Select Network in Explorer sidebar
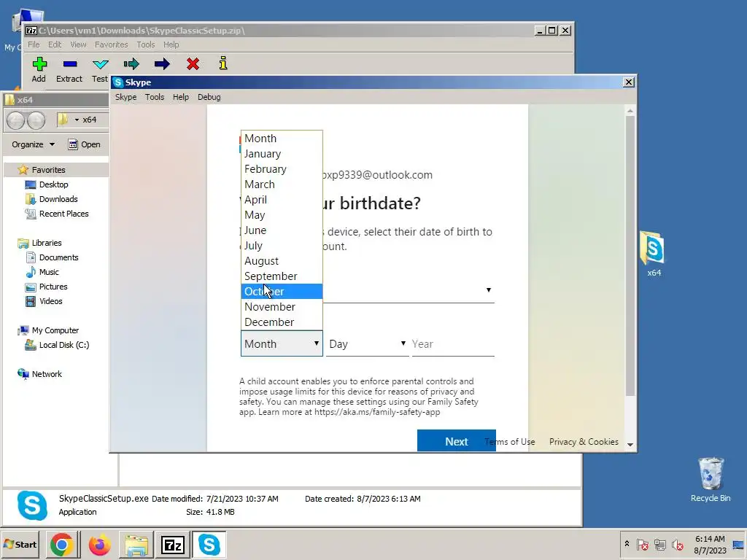The height and width of the screenshot is (560, 747). click(x=46, y=374)
